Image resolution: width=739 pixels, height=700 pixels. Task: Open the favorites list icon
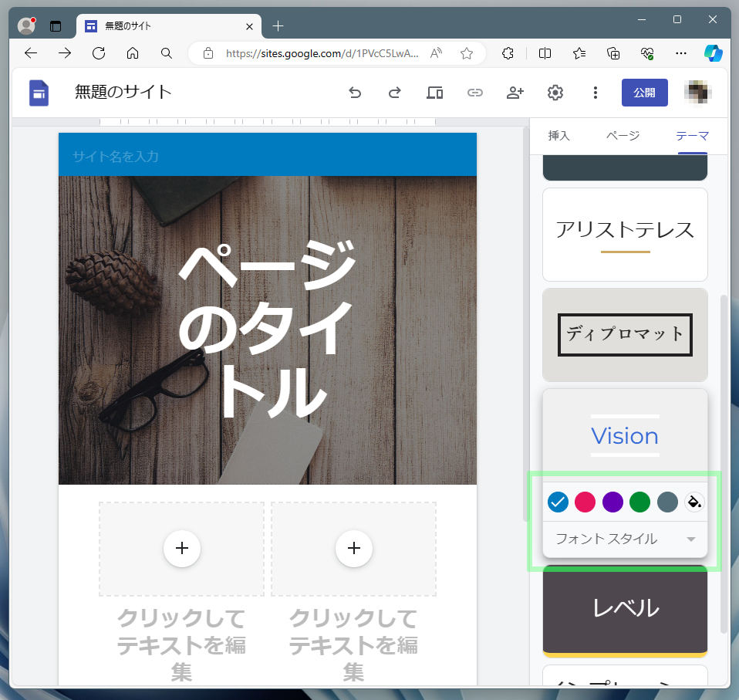pyautogui.click(x=579, y=53)
